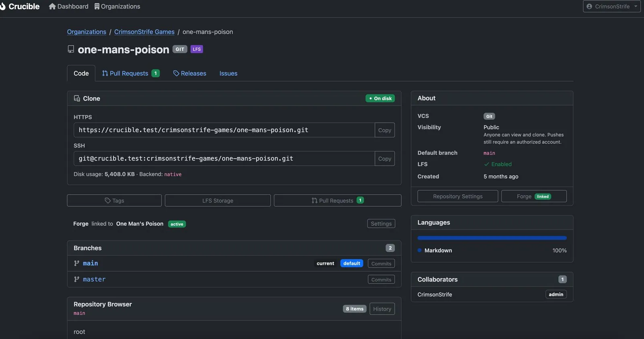Image resolution: width=644 pixels, height=339 pixels.
Task: Open the main branch link
Action: pyautogui.click(x=91, y=263)
